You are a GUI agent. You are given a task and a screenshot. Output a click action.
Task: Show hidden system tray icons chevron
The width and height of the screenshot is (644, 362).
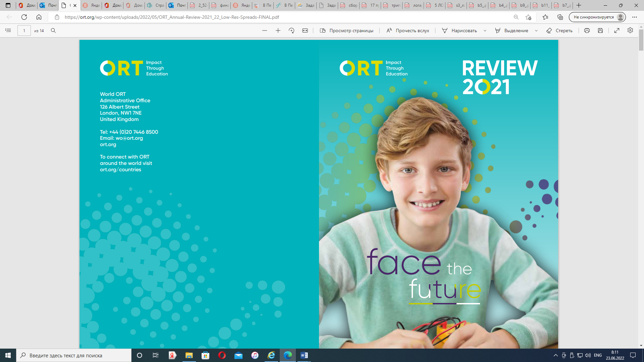(555, 355)
